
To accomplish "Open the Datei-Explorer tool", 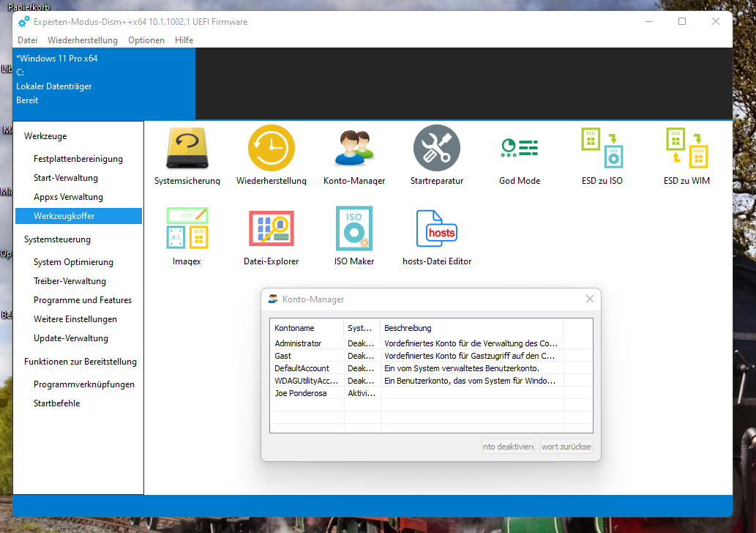I will pyautogui.click(x=272, y=236).
